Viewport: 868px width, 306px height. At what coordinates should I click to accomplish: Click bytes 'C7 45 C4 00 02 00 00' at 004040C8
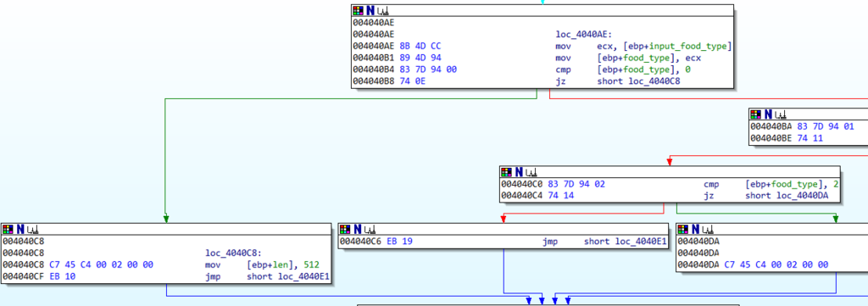point(102,265)
